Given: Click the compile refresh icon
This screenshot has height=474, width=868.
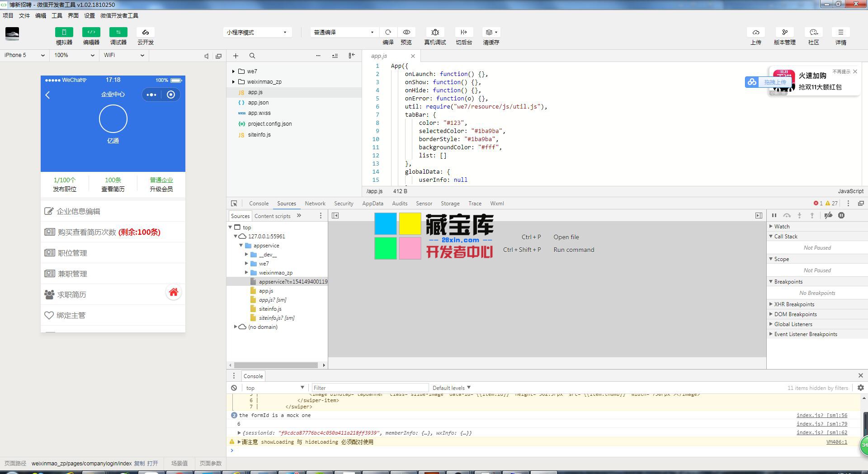Looking at the screenshot, I should pos(388,33).
